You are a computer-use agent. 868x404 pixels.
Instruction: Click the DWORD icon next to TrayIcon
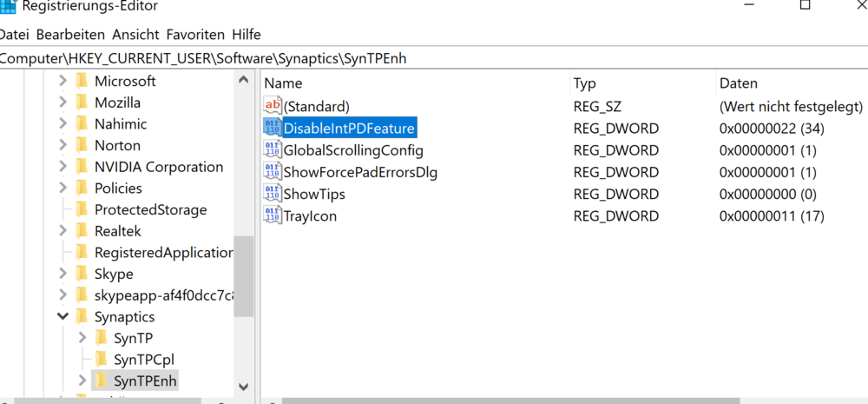pos(273,215)
